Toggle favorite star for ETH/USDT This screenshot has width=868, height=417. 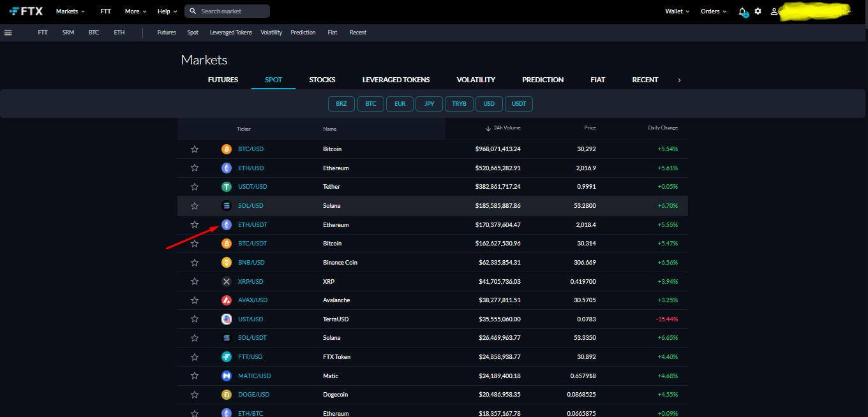point(195,224)
